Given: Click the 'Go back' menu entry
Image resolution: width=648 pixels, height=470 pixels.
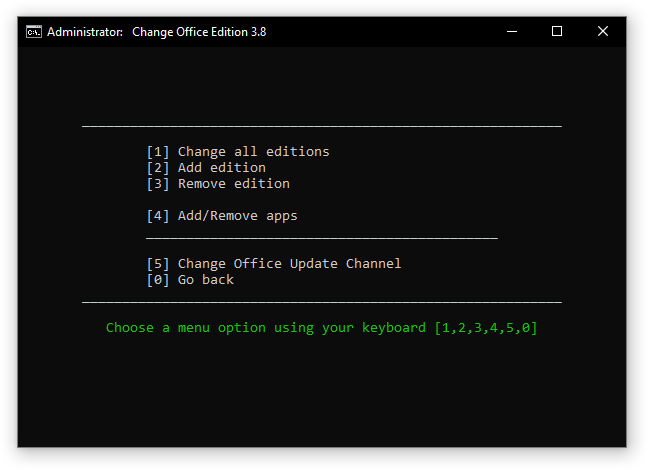Looking at the screenshot, I should (205, 280).
